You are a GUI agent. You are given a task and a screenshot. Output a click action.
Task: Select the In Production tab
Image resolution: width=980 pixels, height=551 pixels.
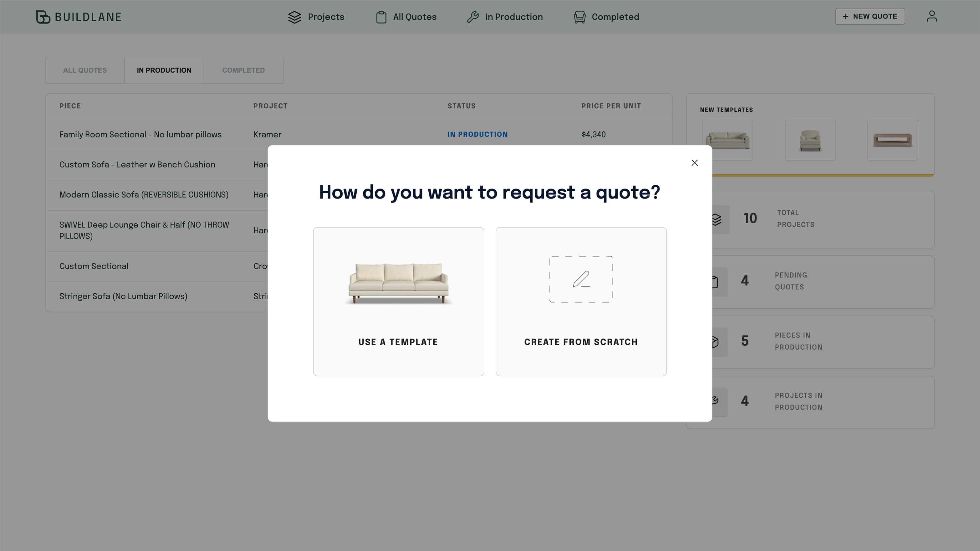tap(164, 70)
